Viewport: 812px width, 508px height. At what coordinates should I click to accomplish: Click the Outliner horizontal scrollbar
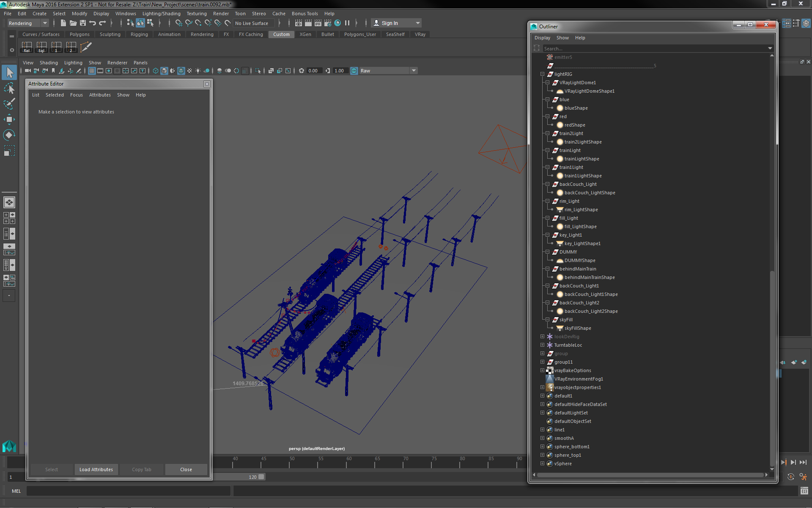(x=650, y=475)
